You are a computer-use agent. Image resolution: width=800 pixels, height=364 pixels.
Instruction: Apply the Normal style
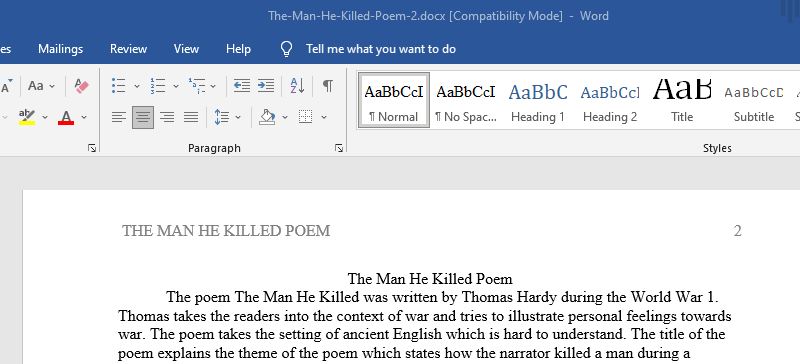[x=393, y=100]
